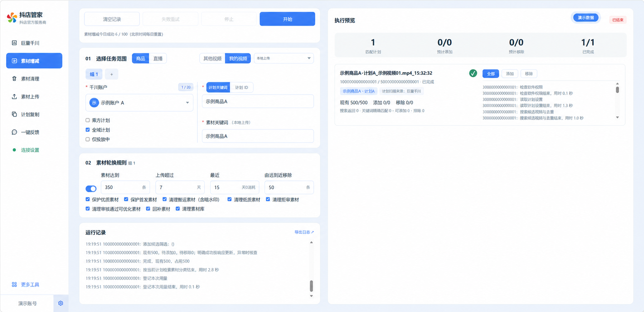
Task: Click the 示例账户 A round avatar icon
Action: [x=94, y=103]
